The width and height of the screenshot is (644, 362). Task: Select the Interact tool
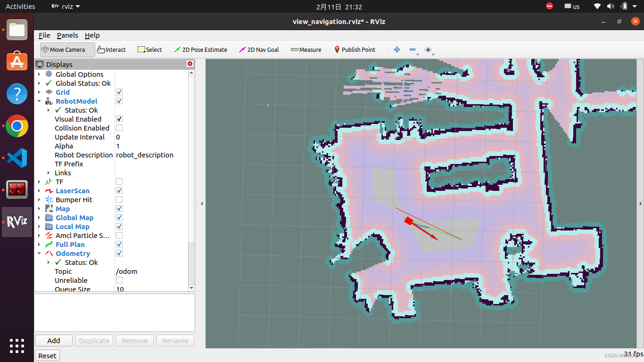112,49
